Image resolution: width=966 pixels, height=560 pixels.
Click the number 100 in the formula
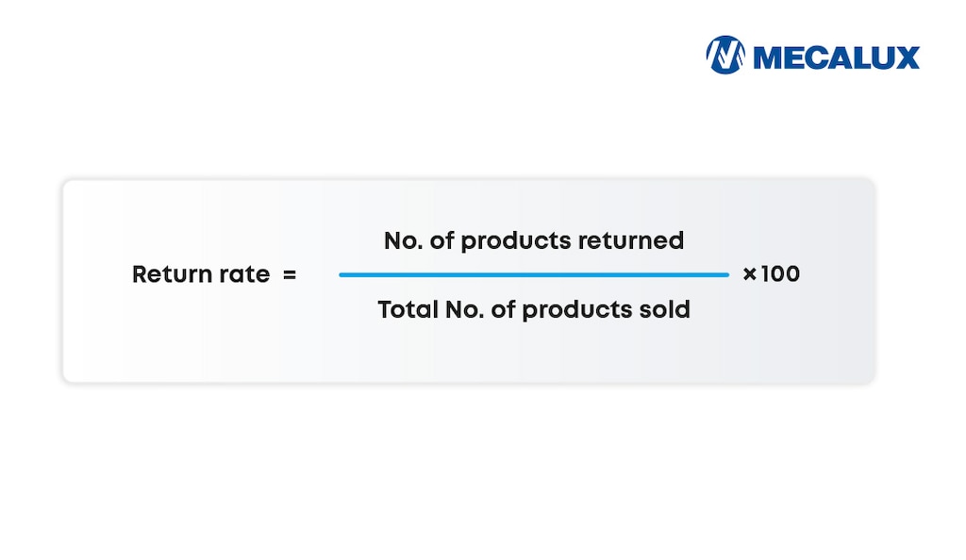click(x=780, y=274)
